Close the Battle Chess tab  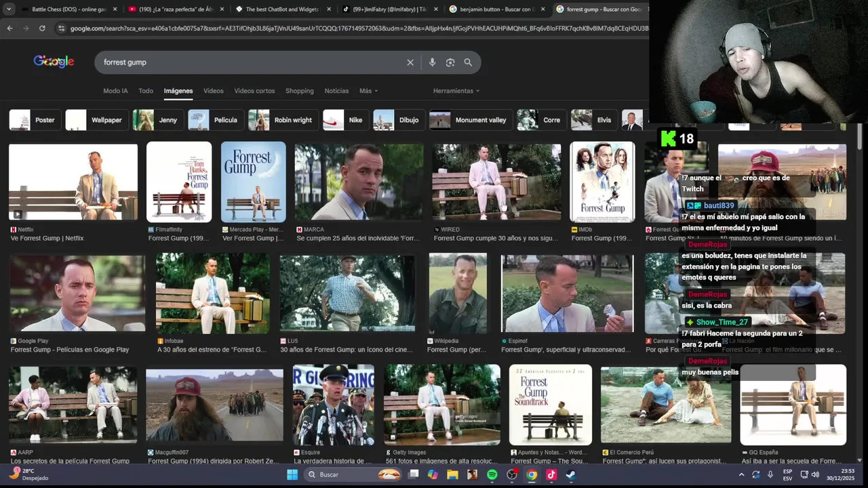tap(115, 9)
